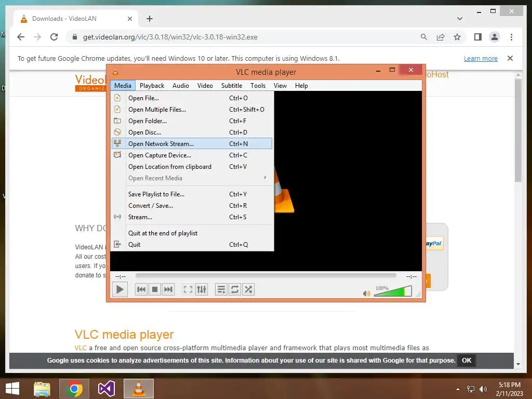
Task: Bookmark this page with the star
Action: 457,37
